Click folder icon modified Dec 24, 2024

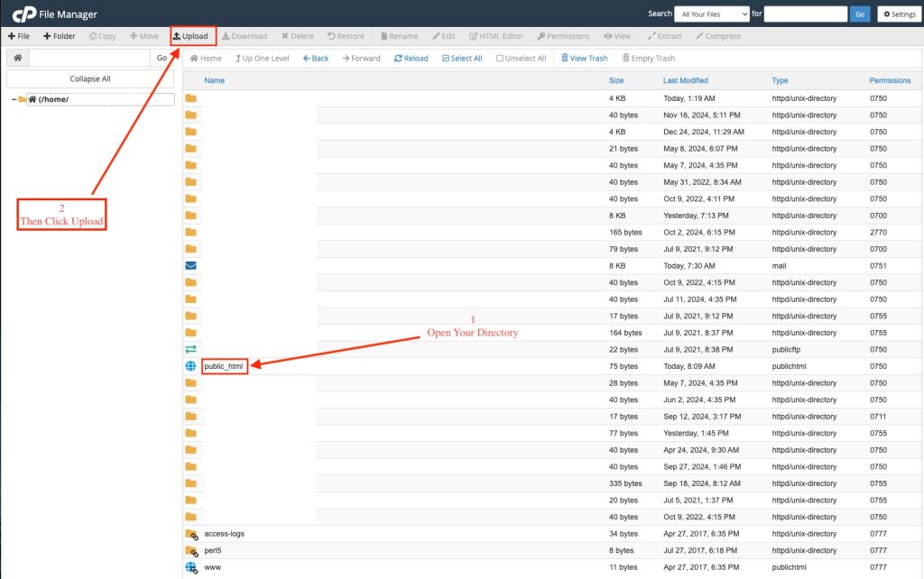[190, 132]
